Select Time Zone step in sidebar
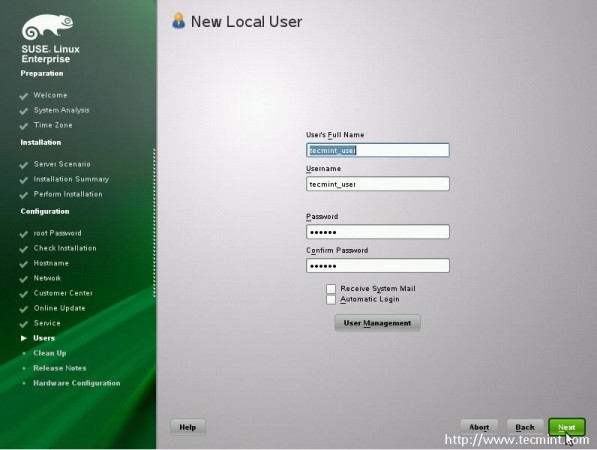Screen dimensions: 597x450 [x=53, y=125]
